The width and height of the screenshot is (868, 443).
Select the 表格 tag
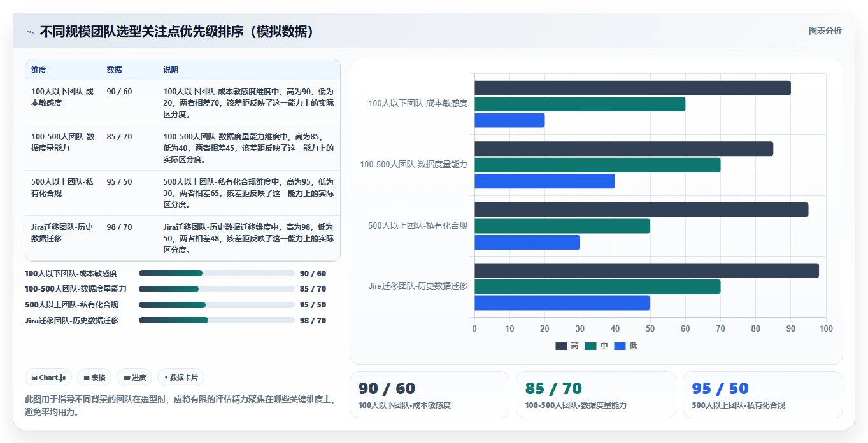click(x=94, y=377)
